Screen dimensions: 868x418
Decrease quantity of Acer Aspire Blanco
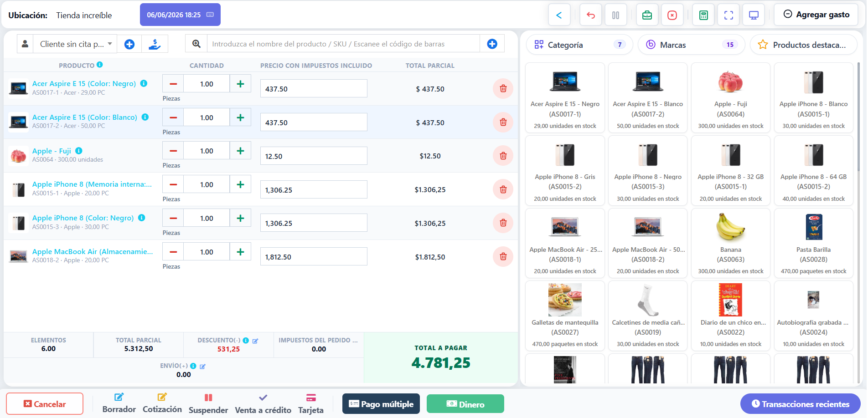pyautogui.click(x=173, y=117)
